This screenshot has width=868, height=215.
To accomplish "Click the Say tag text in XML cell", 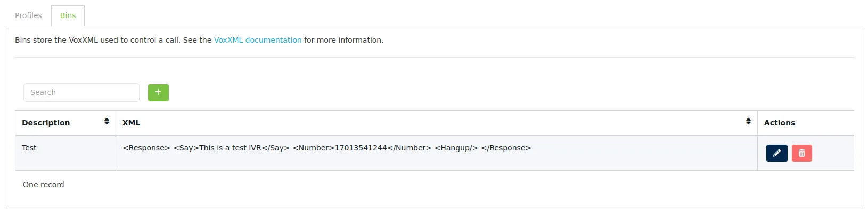I will pos(232,148).
